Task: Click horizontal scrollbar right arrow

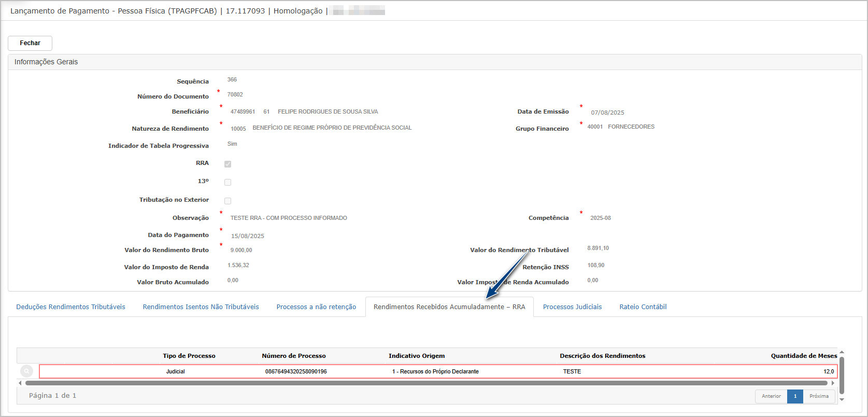Action: [833, 383]
